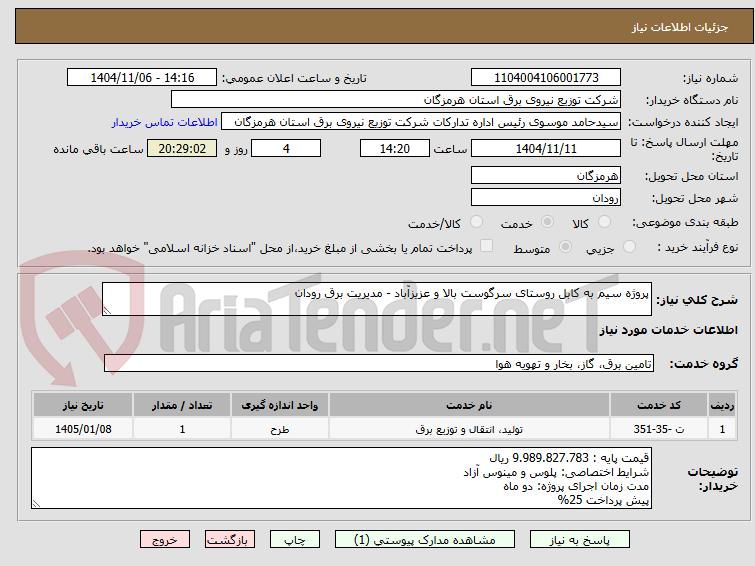Click the بازگشت back button

coord(230,540)
